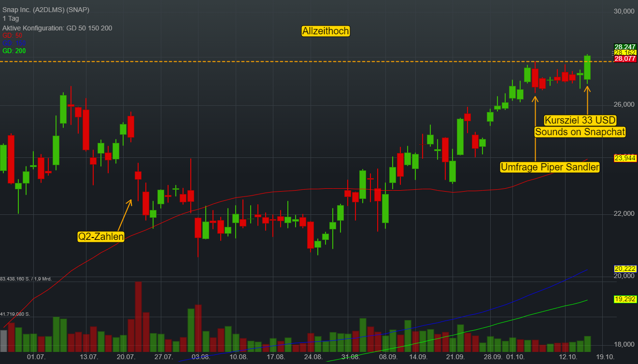Screen dimensions: 638x364
Task: Click the '1 Tag' timeframe text
Action: coord(10,19)
